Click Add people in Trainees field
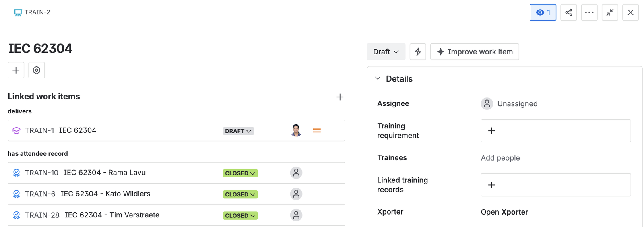The height and width of the screenshot is (227, 644). click(500, 158)
